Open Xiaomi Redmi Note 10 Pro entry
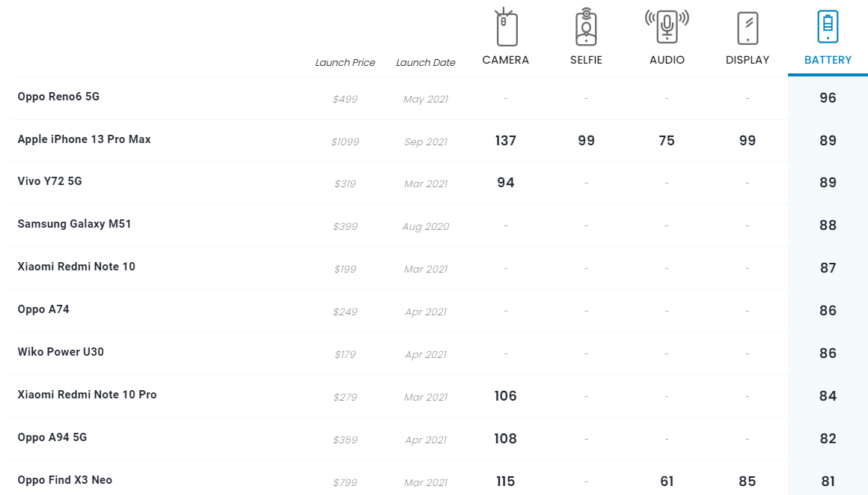The width and height of the screenshot is (868, 495). click(87, 395)
